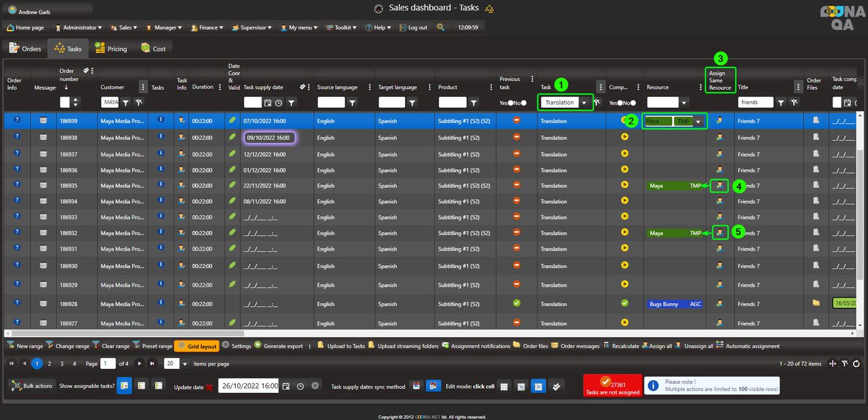Open Order Info for order 186938
Screen dimensions: 868x420
[x=17, y=137]
